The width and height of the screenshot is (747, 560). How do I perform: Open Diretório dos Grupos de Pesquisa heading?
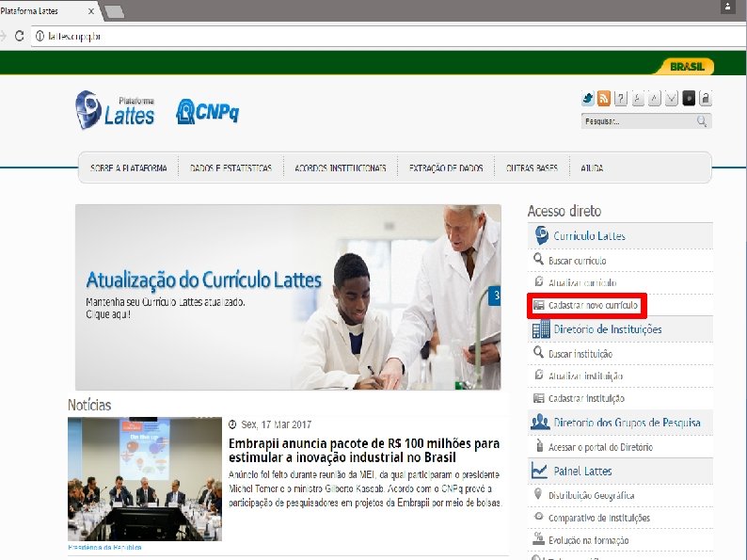pos(627,423)
